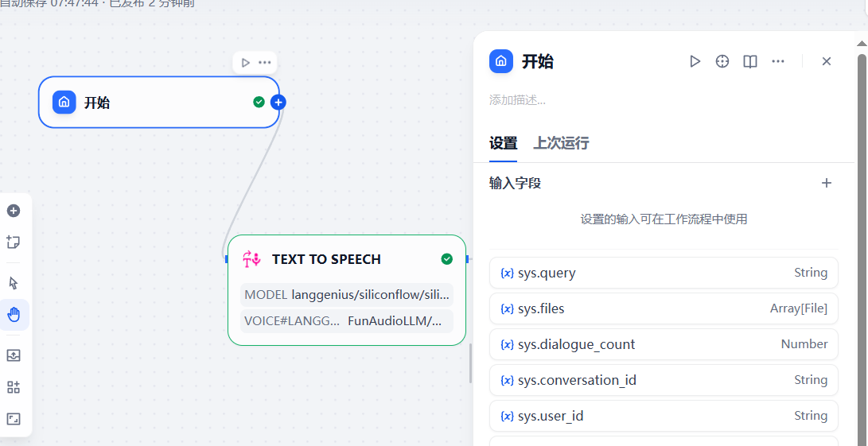The image size is (868, 446).
Task: Add a note with the sticky note icon
Action: 14,242
